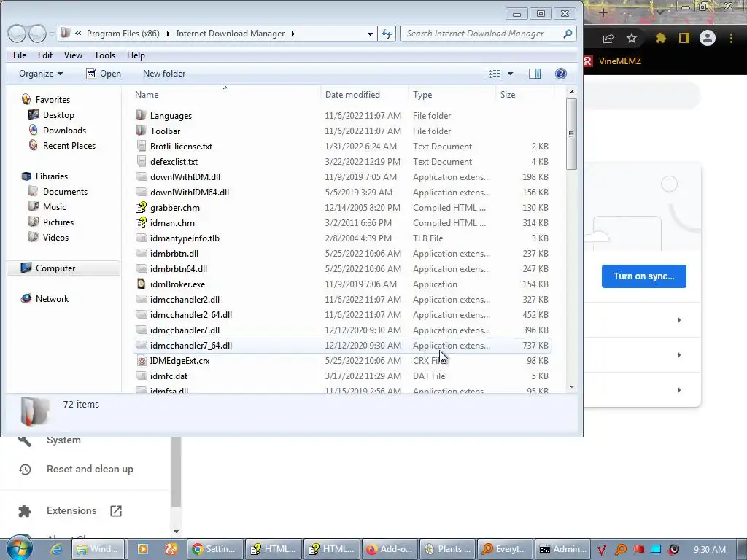Open Chrome's three-dot menu

(731, 38)
